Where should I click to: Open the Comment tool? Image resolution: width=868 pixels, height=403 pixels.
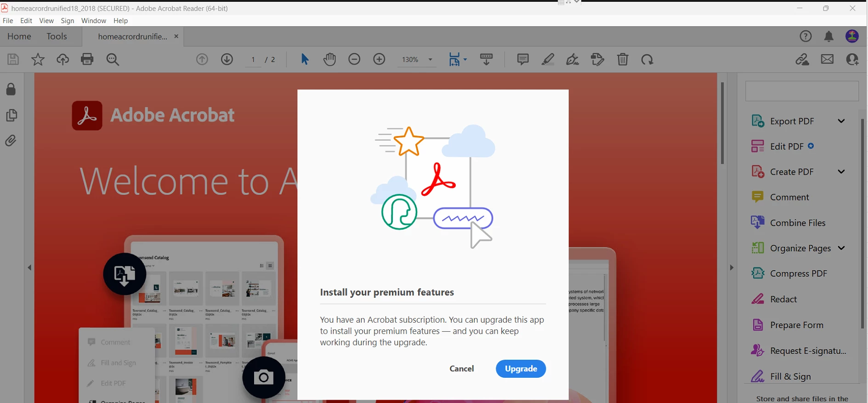(x=780, y=197)
